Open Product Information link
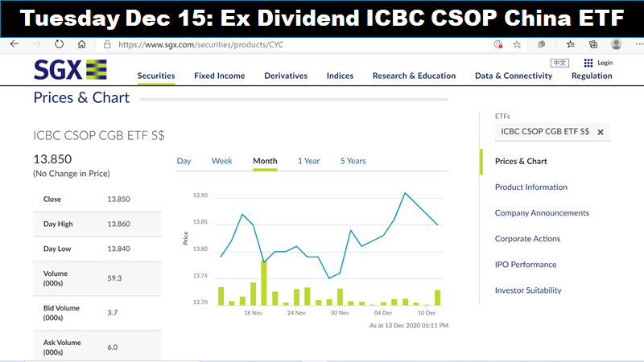Screen dimensions: 644x362 pyautogui.click(x=531, y=187)
